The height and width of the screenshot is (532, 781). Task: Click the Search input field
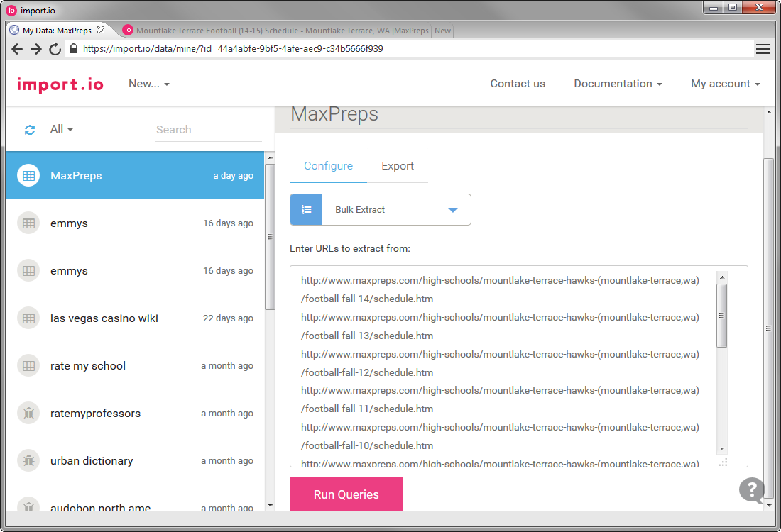pos(208,129)
